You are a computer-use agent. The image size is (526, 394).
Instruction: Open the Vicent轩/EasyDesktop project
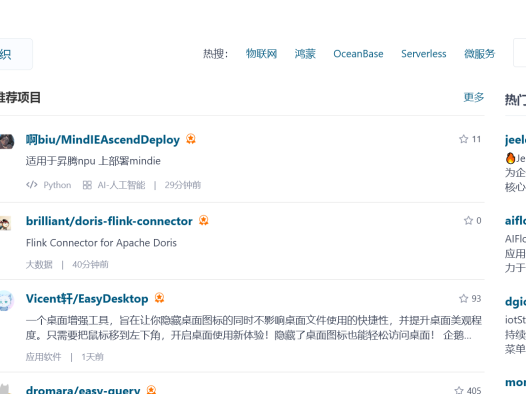[x=87, y=299]
